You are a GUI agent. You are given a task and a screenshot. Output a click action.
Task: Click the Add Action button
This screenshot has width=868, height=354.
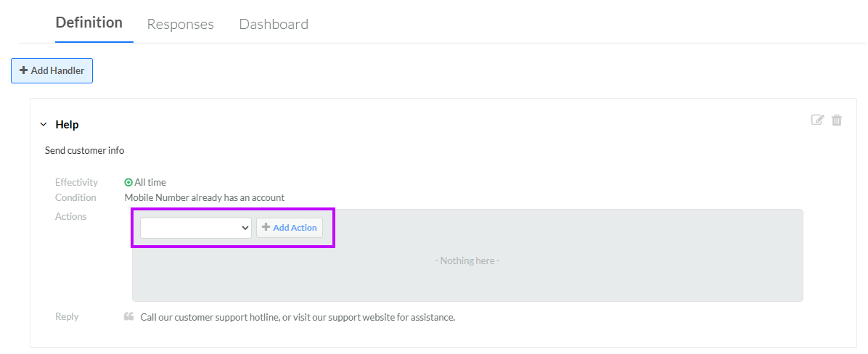tap(290, 227)
